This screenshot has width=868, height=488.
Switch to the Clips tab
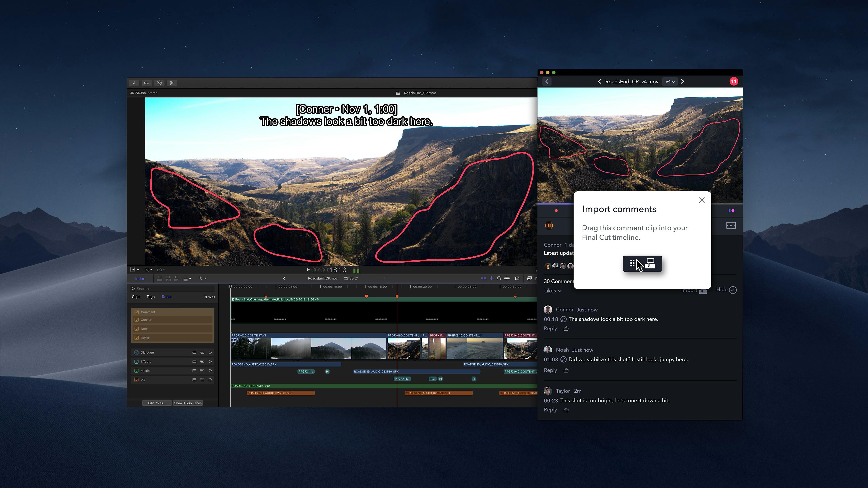coord(136,297)
